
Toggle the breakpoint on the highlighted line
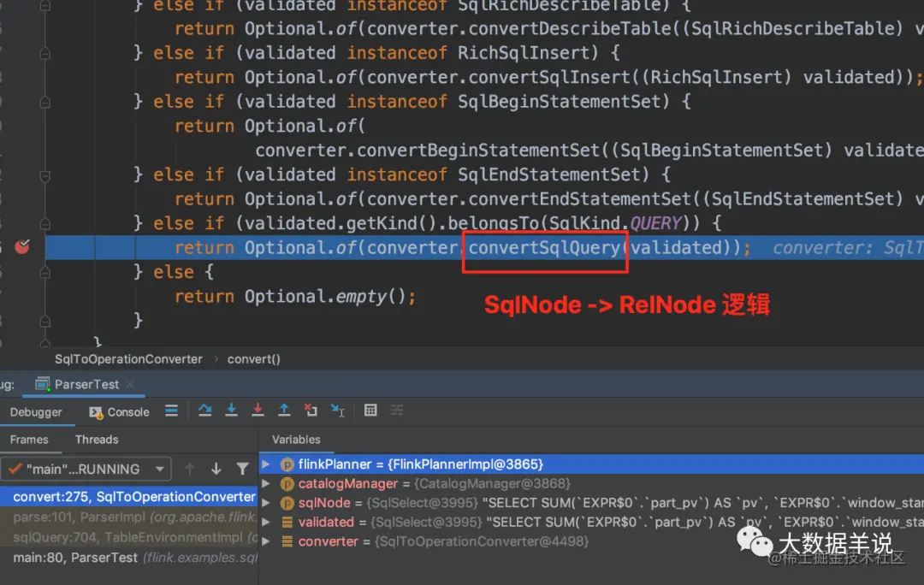point(22,246)
